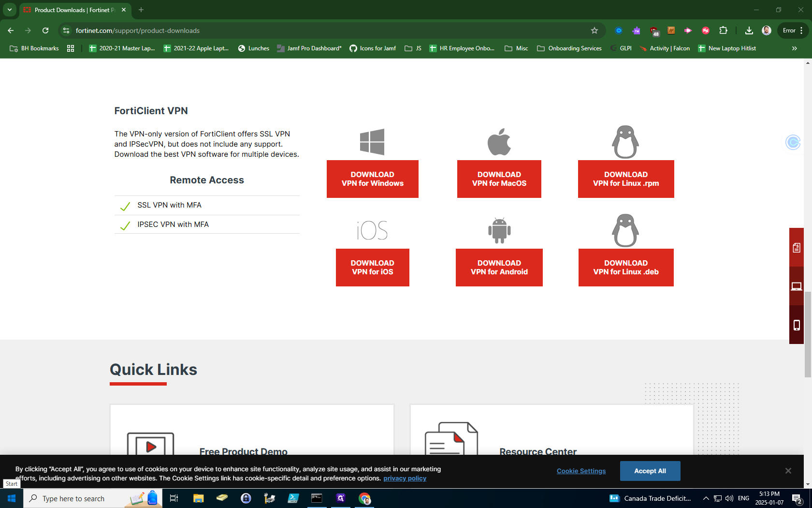
Task: Open the Chrome profile avatar
Action: pyautogui.click(x=767, y=30)
